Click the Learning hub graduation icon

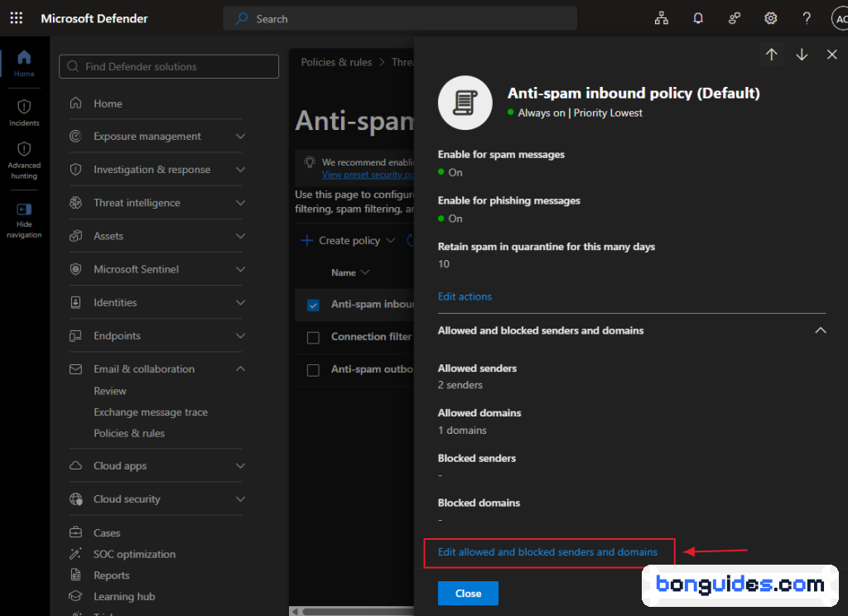(75, 596)
